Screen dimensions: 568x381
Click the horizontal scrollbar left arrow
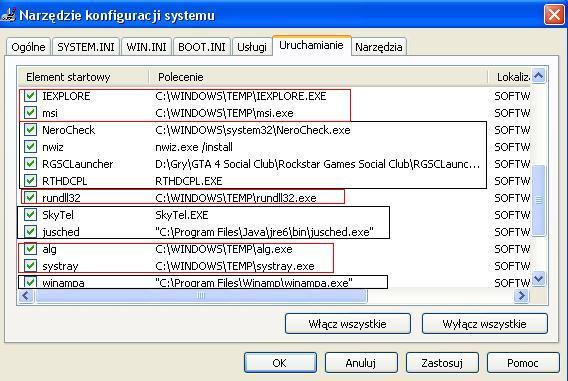[x=26, y=296]
